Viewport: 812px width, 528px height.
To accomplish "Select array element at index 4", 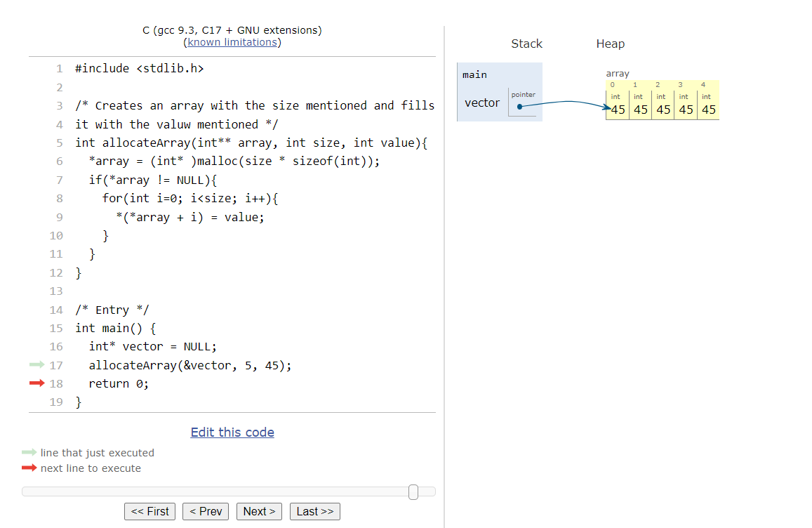I will (708, 109).
